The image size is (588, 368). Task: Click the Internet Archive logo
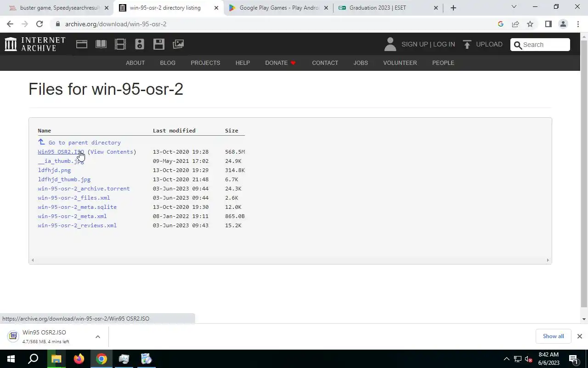(35, 44)
